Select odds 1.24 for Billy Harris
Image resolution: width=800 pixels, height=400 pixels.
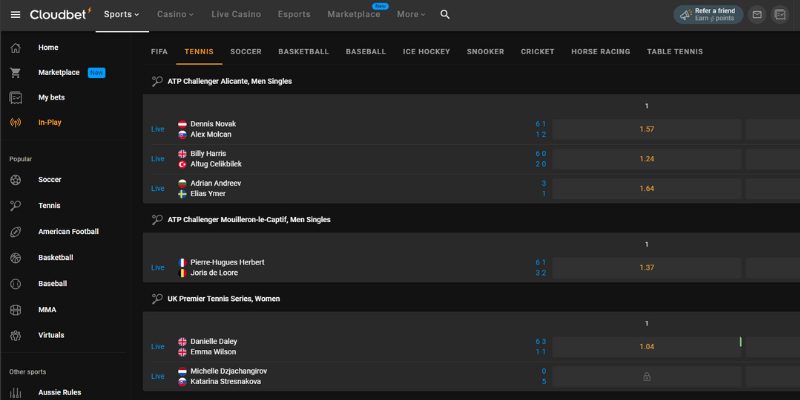tap(646, 159)
